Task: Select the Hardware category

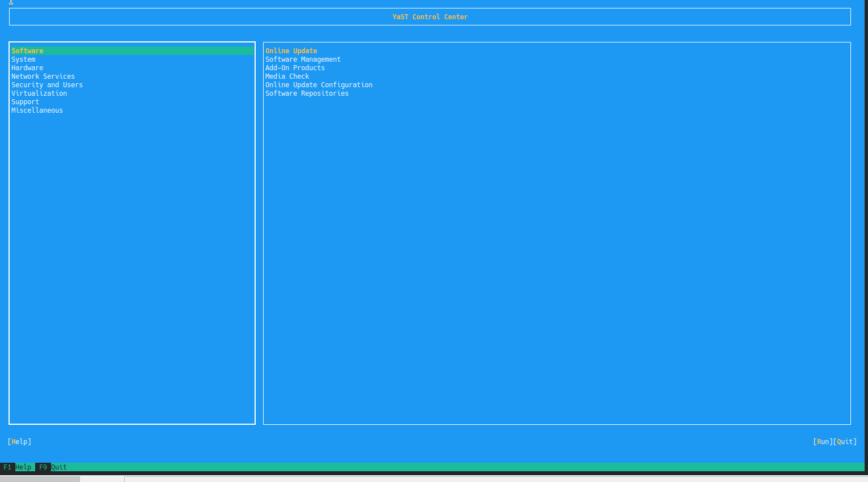Action: (x=27, y=67)
